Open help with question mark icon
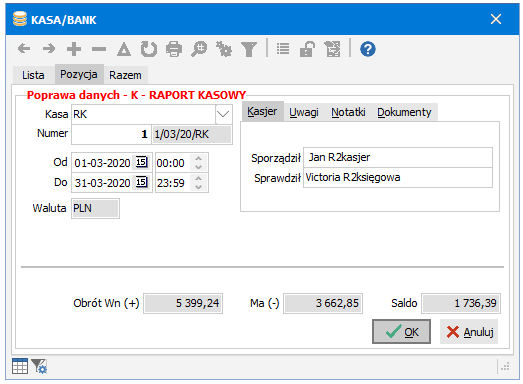 pos(368,49)
